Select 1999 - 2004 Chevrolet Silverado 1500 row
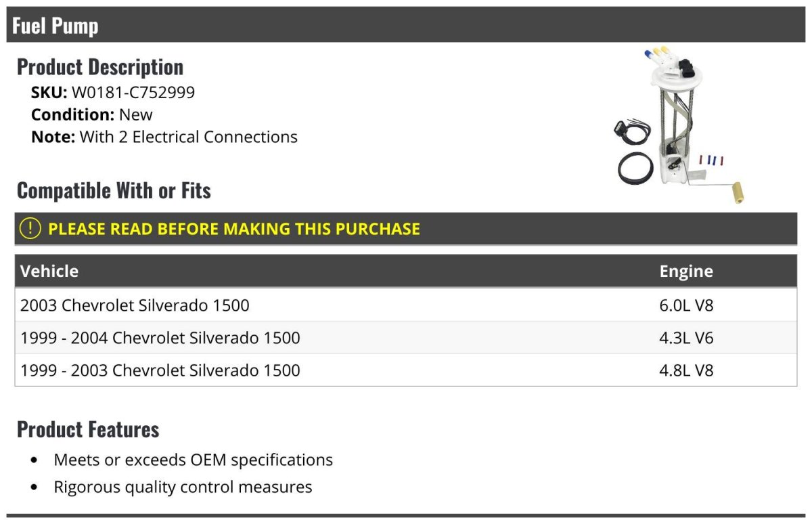Image resolution: width=812 pixels, height=524 pixels. tap(160, 338)
